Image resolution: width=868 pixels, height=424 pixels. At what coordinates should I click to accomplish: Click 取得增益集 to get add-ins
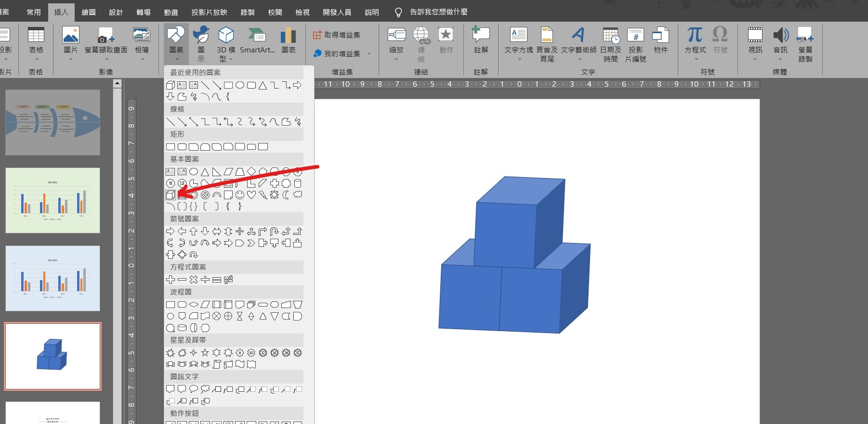(x=337, y=35)
